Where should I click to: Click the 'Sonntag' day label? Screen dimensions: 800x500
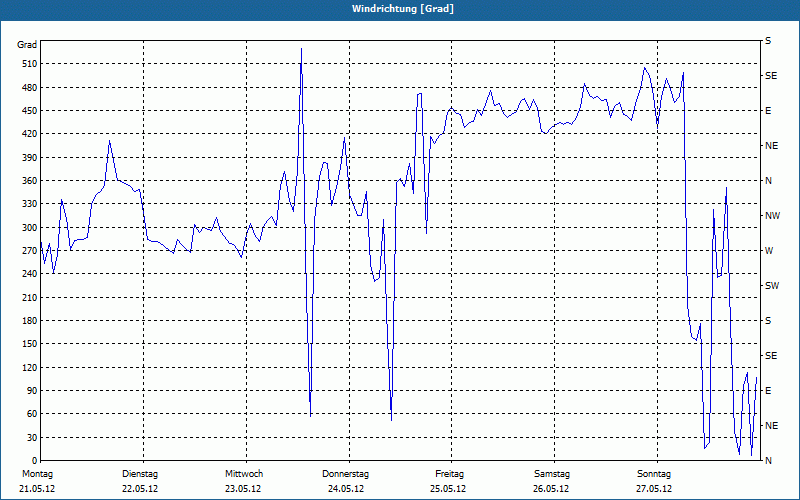(654, 474)
